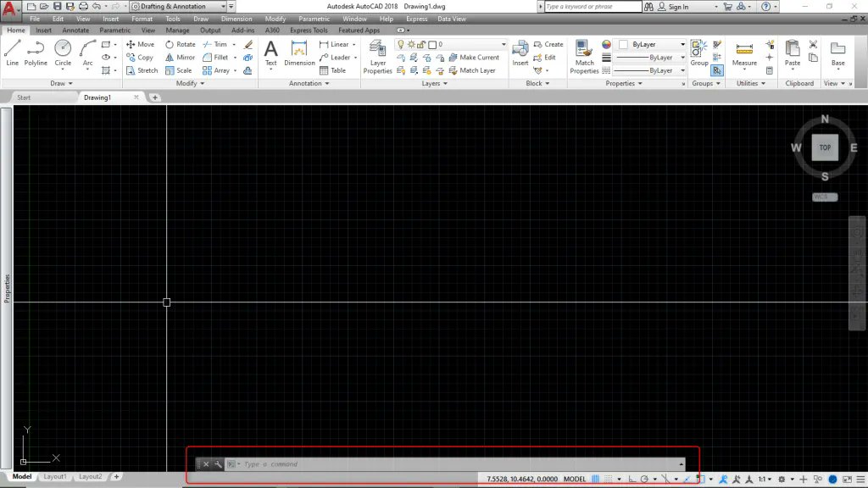Select the Line tool
This screenshot has height=488, width=868.
tap(12, 53)
